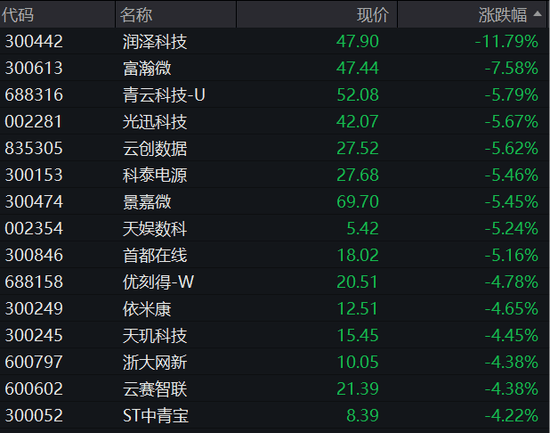This screenshot has height=433, width=550.
Task: Select price 15.45 cell
Action: [357, 335]
